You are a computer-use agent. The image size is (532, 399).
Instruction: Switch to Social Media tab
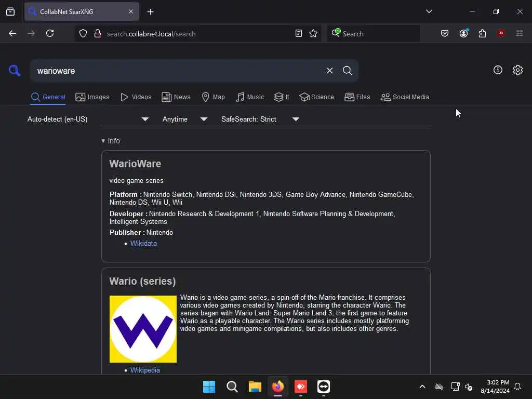tap(405, 97)
